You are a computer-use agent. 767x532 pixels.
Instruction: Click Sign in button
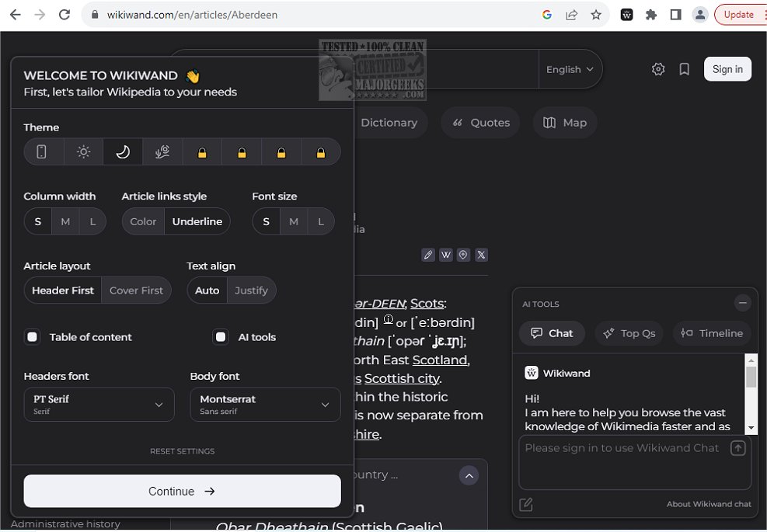(x=727, y=69)
